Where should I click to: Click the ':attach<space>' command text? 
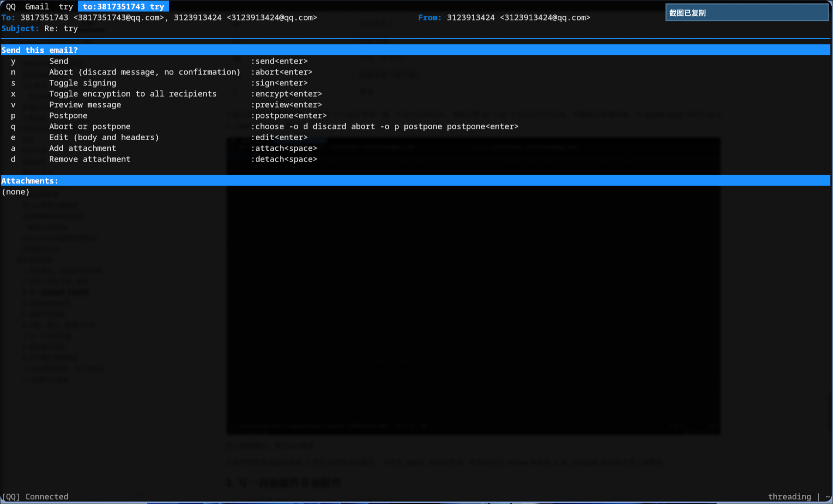click(x=284, y=148)
